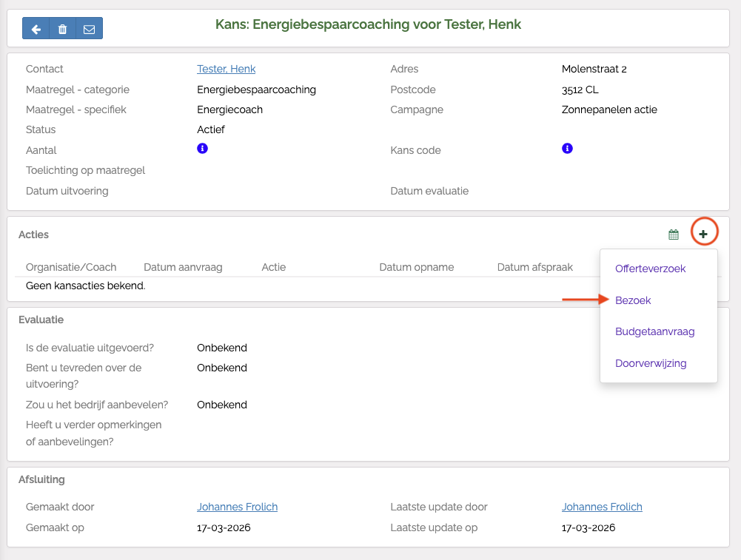Open Johannes Frolich link under Gemaakt door
This screenshot has width=741, height=560.
pyautogui.click(x=237, y=507)
